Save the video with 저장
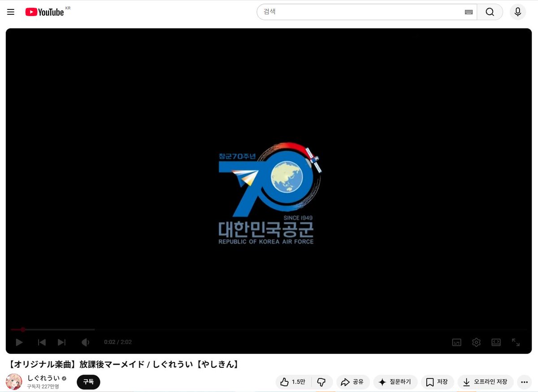The image size is (538, 392). (437, 382)
